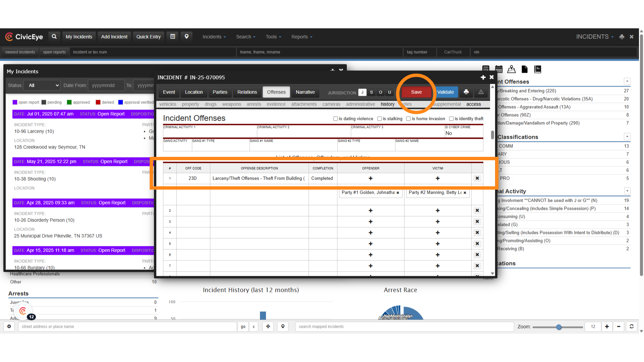Check the 'is home invasion' box
The width and height of the screenshot is (644, 362).
click(408, 119)
